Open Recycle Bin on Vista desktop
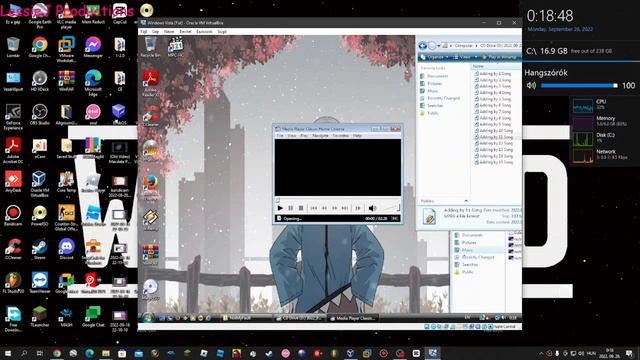This screenshot has width=640, height=360. [150, 46]
